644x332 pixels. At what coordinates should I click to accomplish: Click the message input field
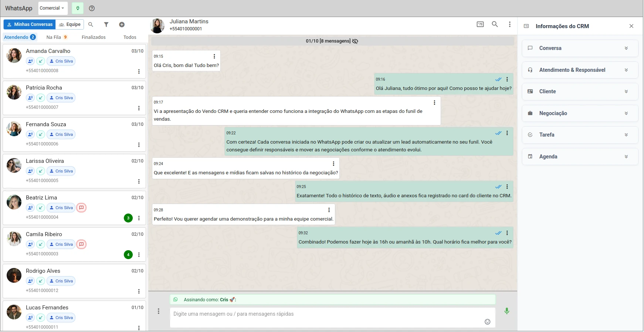332,318
